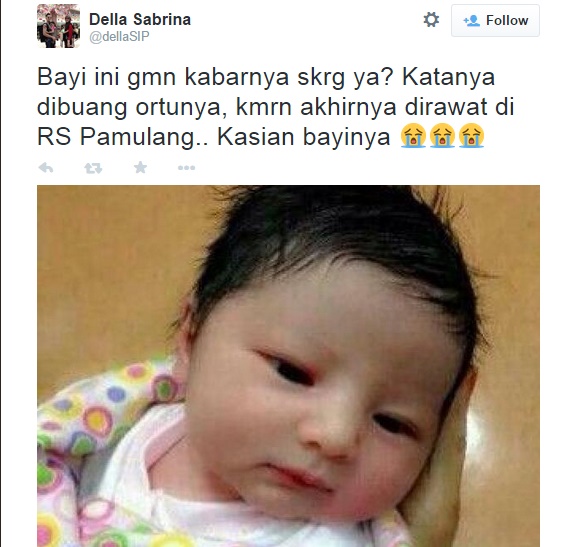The image size is (576, 547).
Task: Favorite the tweet with the star icon
Action: (x=140, y=168)
